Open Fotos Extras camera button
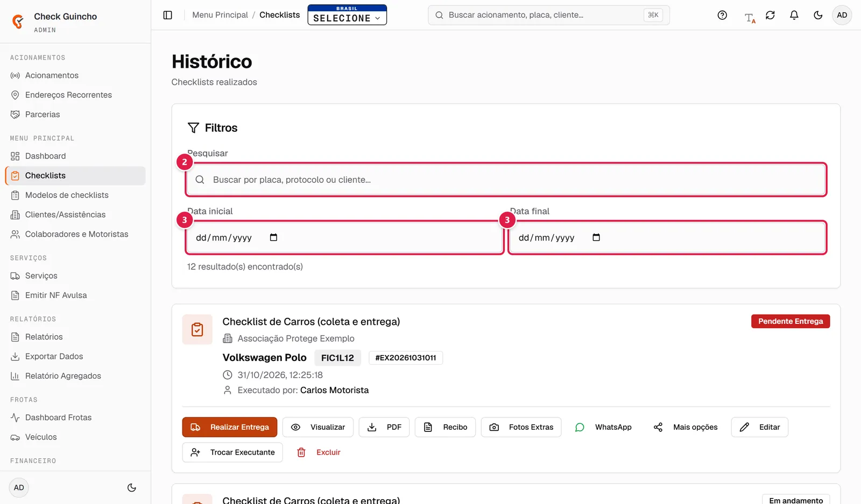861x504 pixels. pyautogui.click(x=521, y=427)
